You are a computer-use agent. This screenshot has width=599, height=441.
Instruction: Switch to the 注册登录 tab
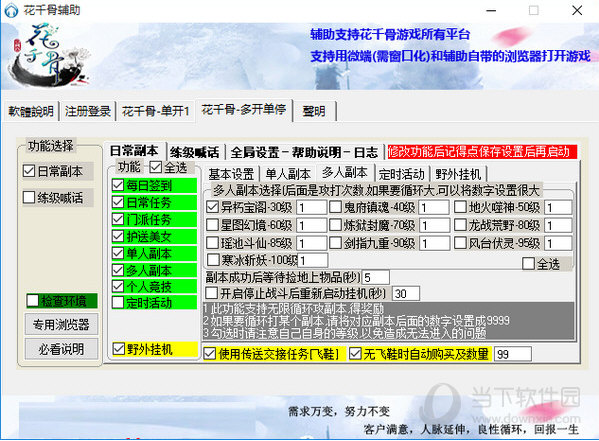click(87, 111)
